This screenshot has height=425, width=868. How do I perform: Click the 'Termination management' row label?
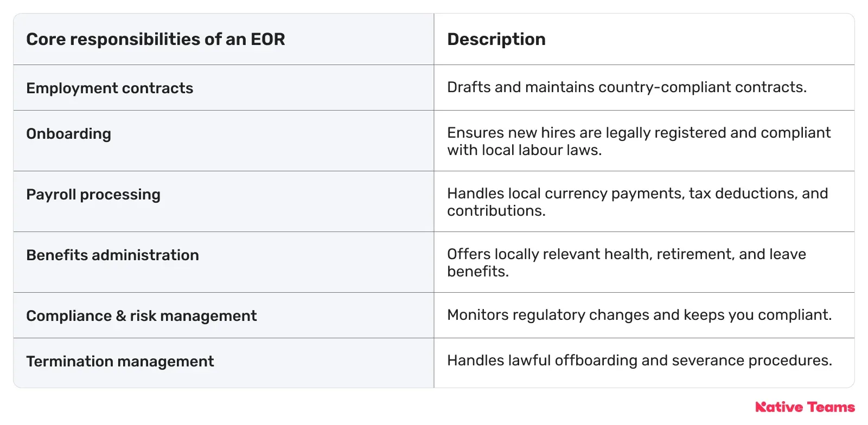pos(120,361)
